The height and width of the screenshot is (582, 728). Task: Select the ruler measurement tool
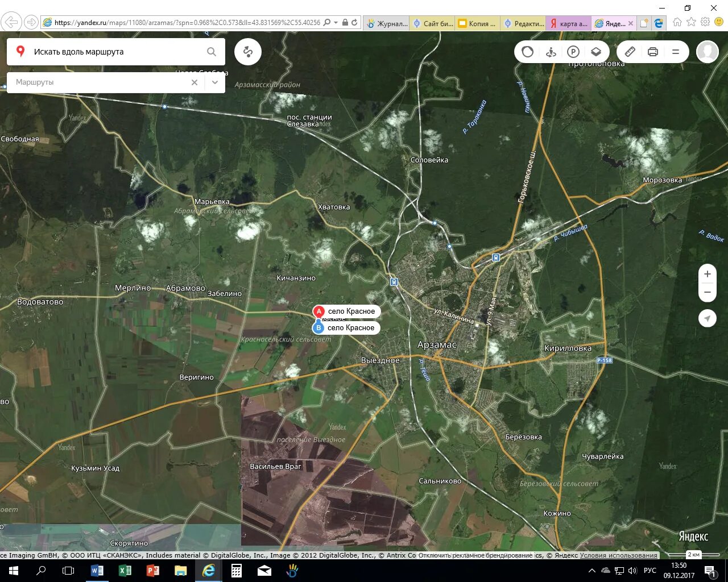[x=630, y=52]
